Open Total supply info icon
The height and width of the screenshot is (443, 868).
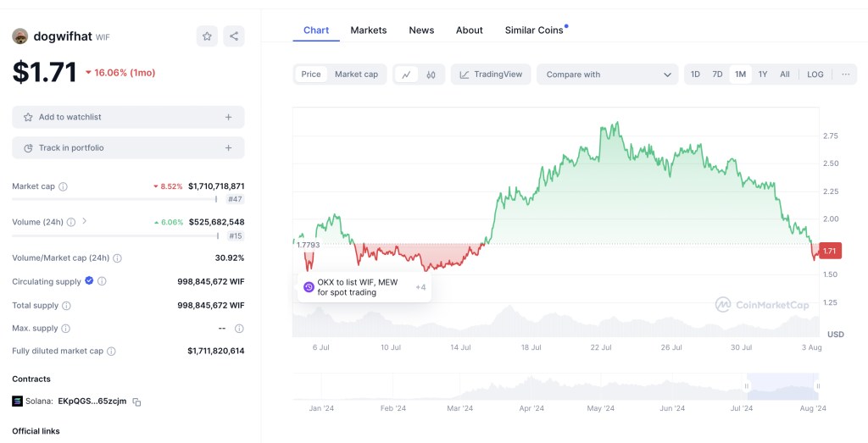click(66, 306)
